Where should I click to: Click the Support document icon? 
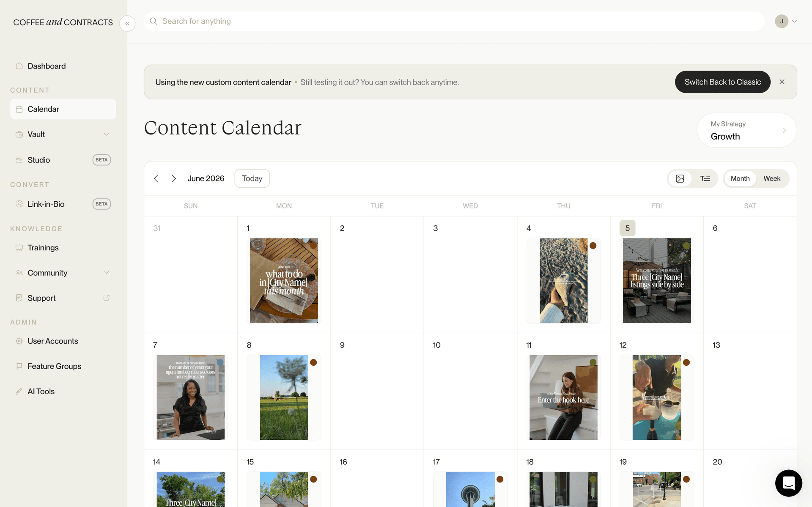[x=19, y=298]
